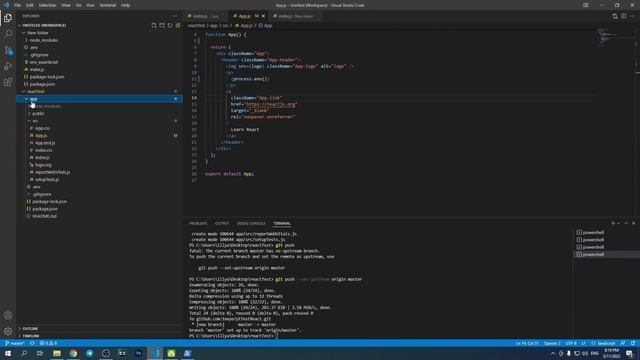
Task: Click the Spaces indentation setting in status bar
Action: [552, 343]
